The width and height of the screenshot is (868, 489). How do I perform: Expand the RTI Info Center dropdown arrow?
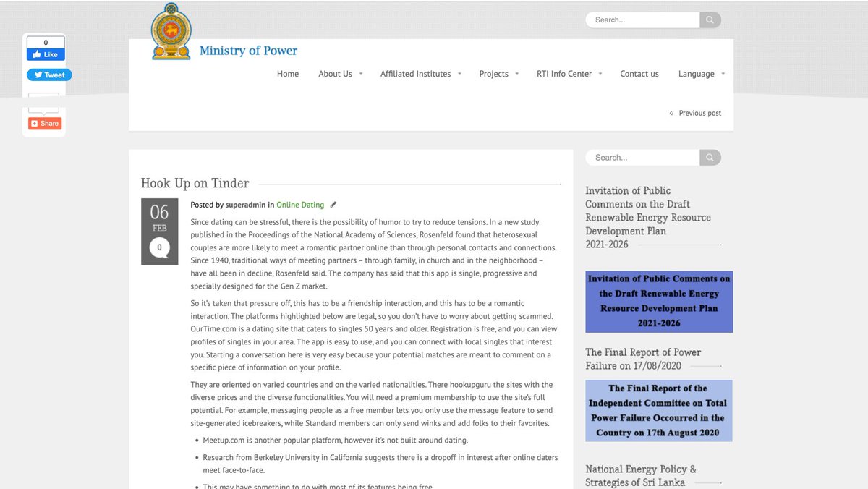point(600,74)
